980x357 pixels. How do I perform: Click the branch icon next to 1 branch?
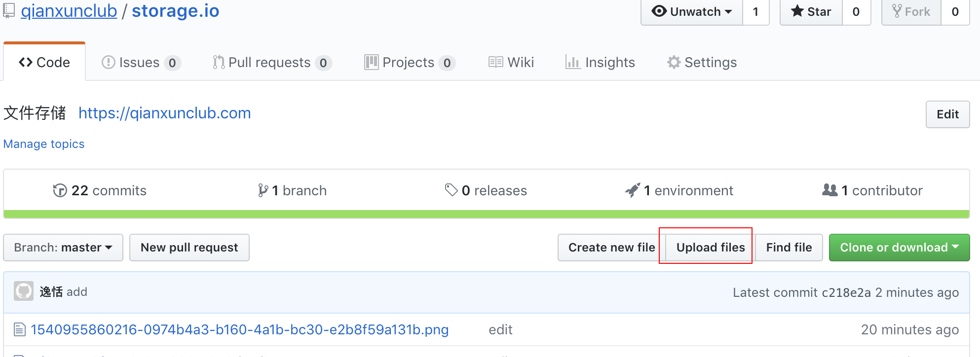coord(263,190)
